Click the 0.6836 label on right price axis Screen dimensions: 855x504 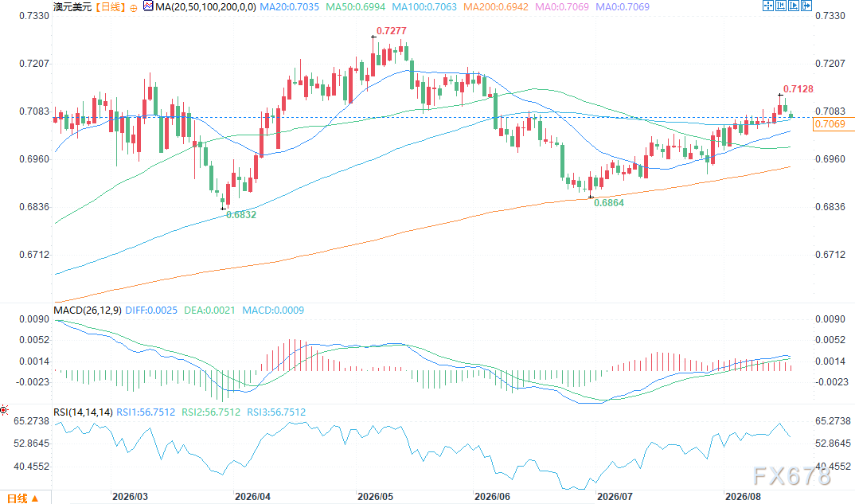pos(830,207)
